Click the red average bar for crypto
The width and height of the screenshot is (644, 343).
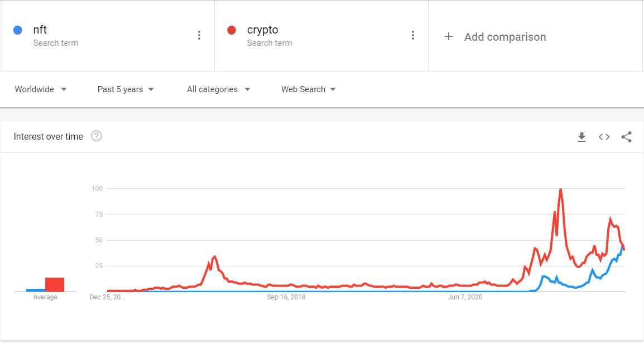pos(55,284)
